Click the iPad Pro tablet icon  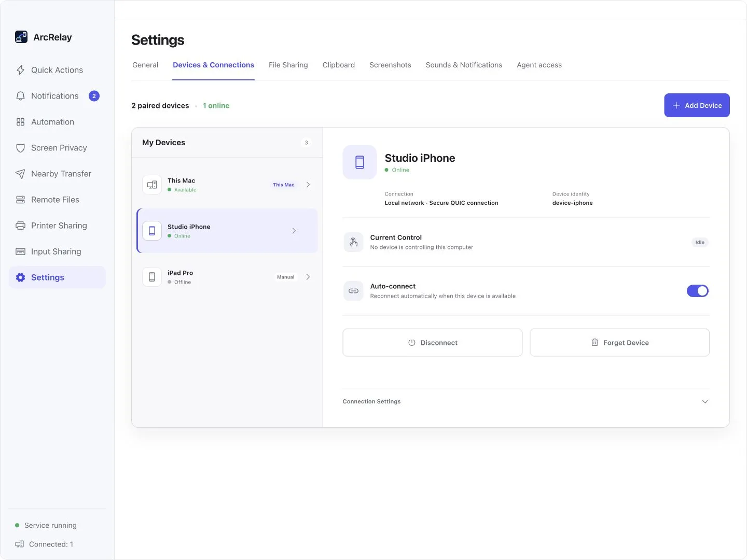[x=152, y=277]
